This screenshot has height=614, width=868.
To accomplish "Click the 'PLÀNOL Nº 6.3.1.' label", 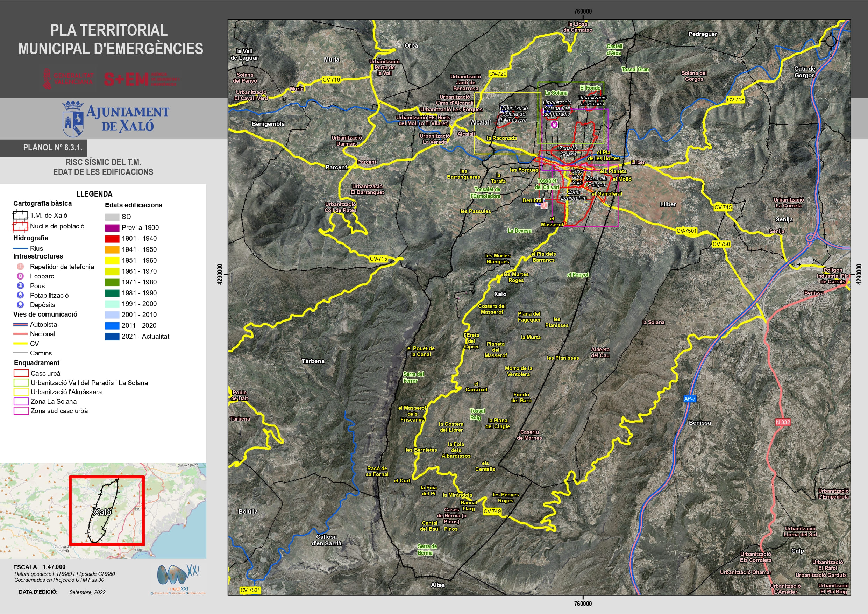I will [52, 148].
